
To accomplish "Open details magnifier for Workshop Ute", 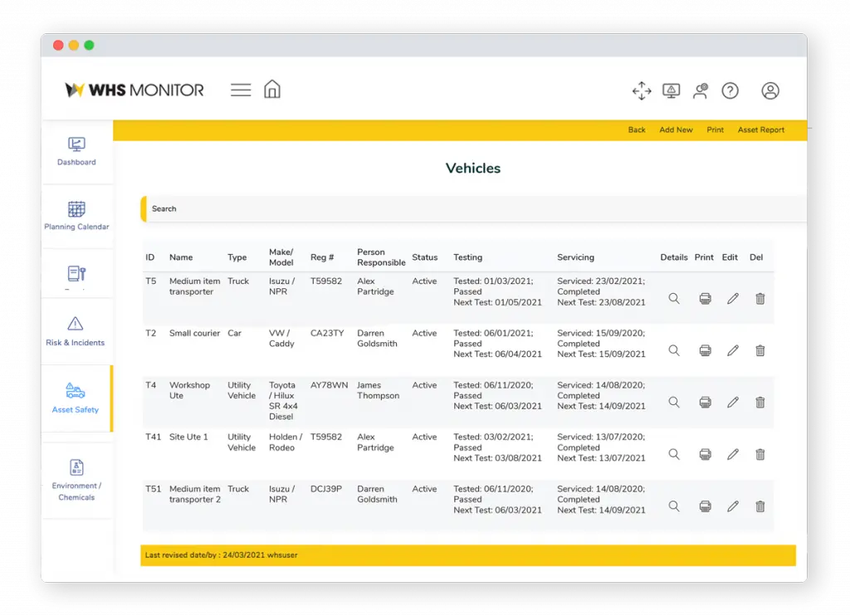I will 673,402.
